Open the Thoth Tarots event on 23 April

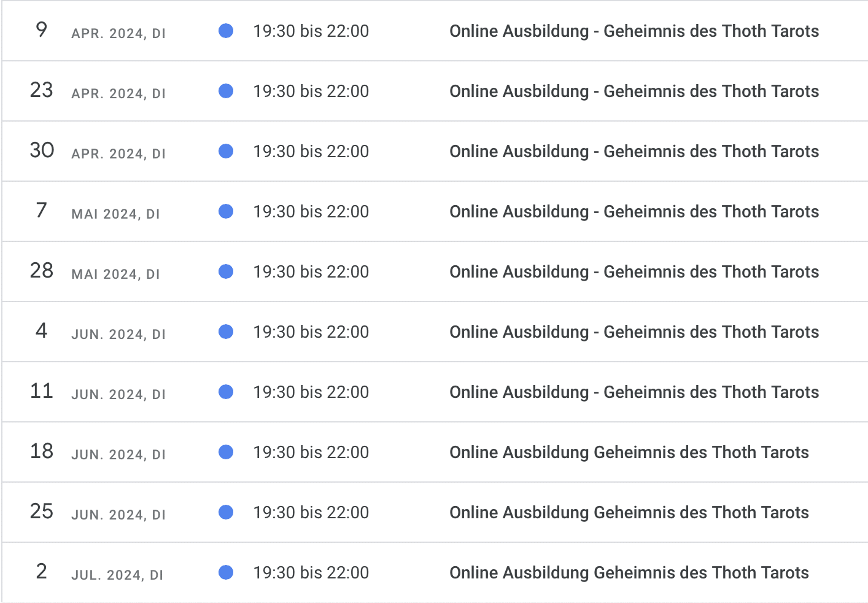pos(634,91)
